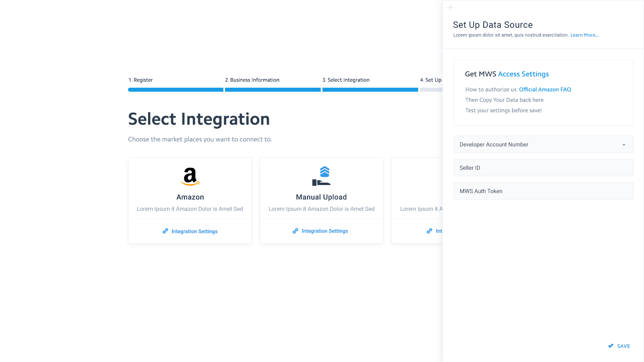Screen dimensions: 644x362
Task: Open the Developer Account Number dropdown
Action: pos(543,144)
